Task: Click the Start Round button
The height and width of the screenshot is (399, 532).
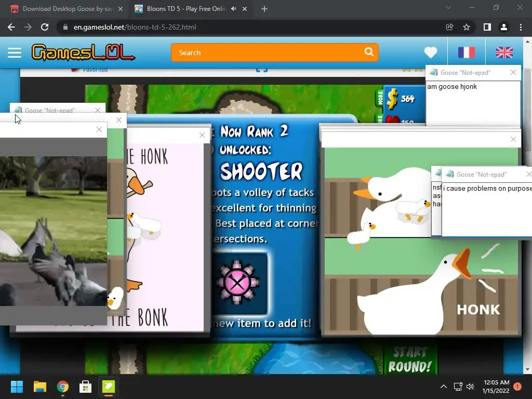Action: (x=409, y=360)
